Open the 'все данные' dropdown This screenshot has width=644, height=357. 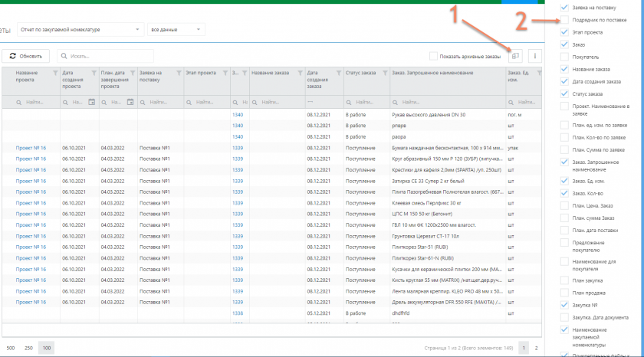pos(176,29)
